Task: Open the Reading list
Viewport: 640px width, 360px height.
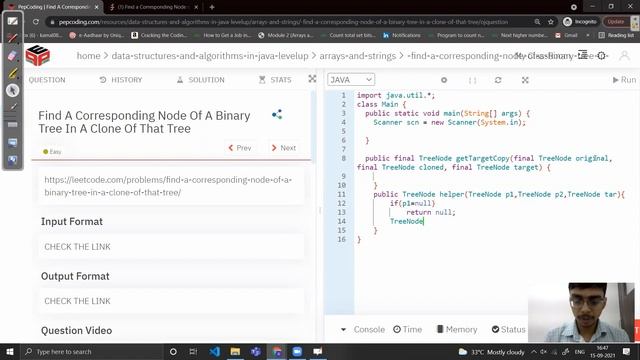Action: coord(616,36)
